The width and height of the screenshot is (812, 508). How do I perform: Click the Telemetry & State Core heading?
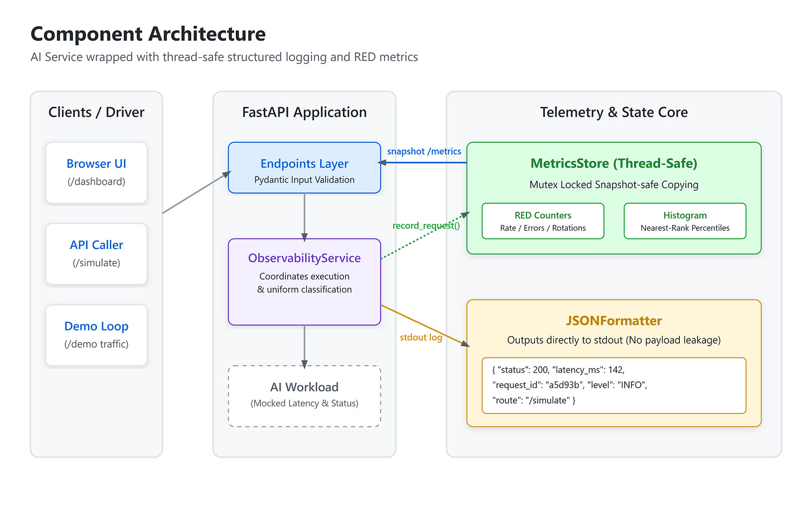614,112
